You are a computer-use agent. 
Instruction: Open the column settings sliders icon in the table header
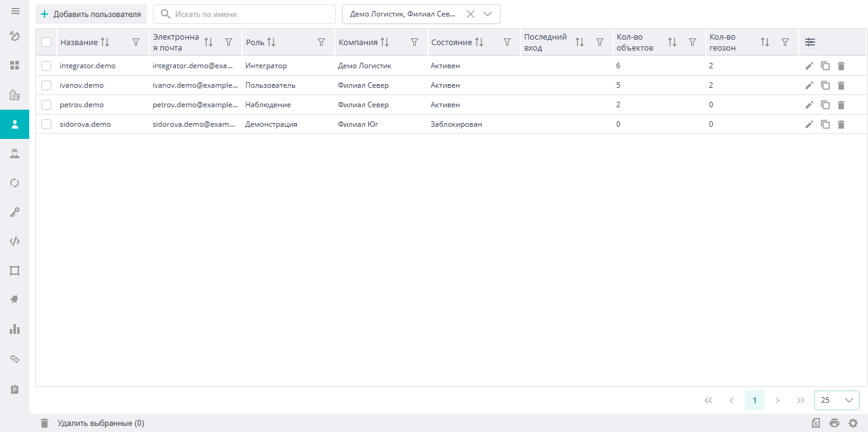click(x=809, y=42)
